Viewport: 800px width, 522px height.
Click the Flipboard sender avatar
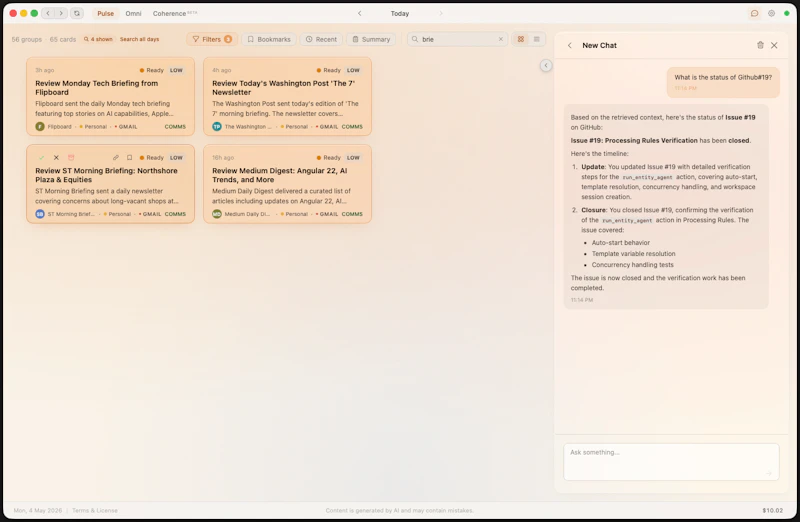[40, 127]
